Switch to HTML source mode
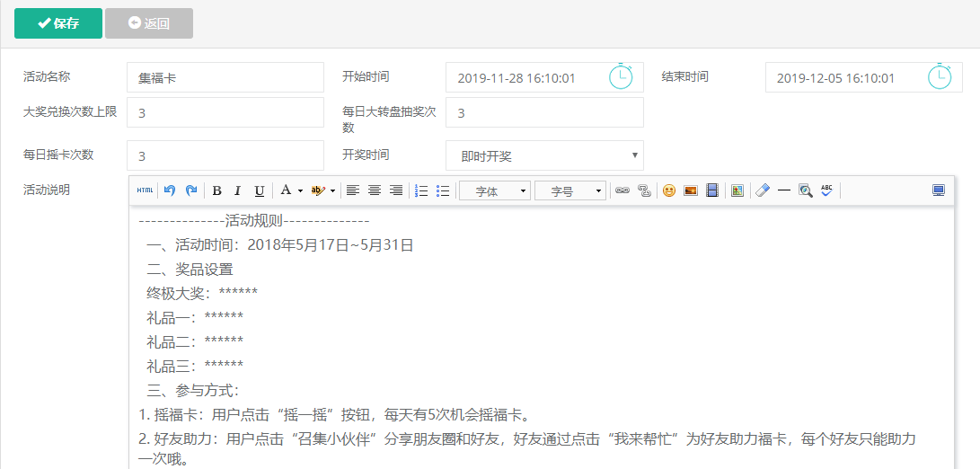 coord(145,190)
